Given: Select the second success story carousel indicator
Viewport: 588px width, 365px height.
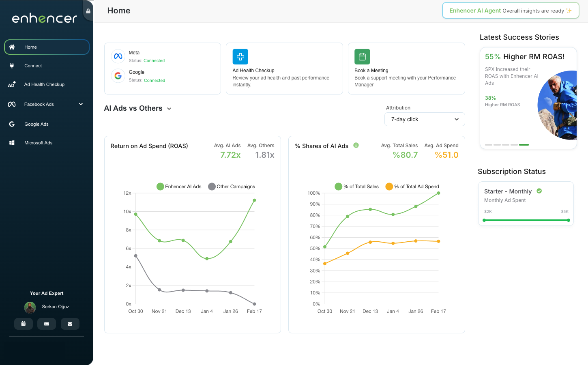Looking at the screenshot, I should (497, 145).
